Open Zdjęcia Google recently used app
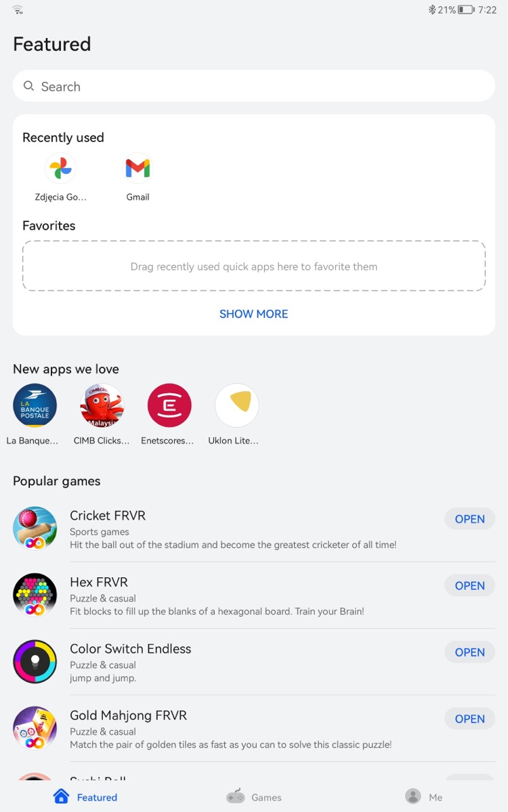This screenshot has width=508, height=812. point(61,168)
